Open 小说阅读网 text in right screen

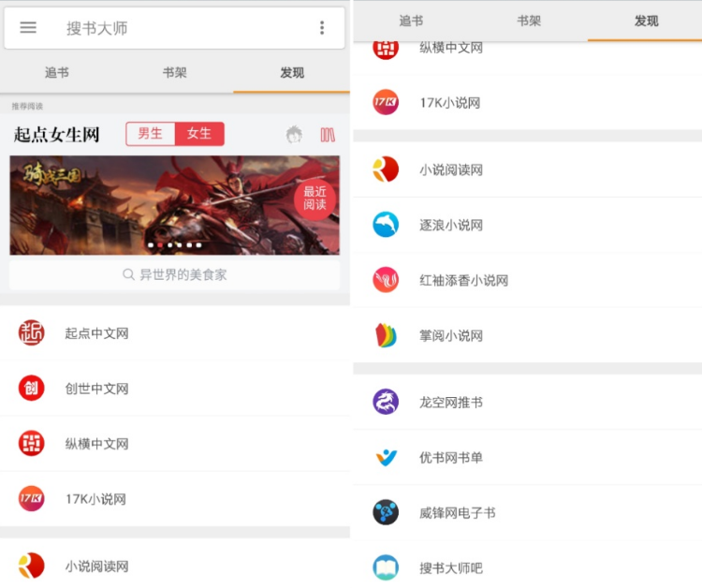click(x=451, y=169)
